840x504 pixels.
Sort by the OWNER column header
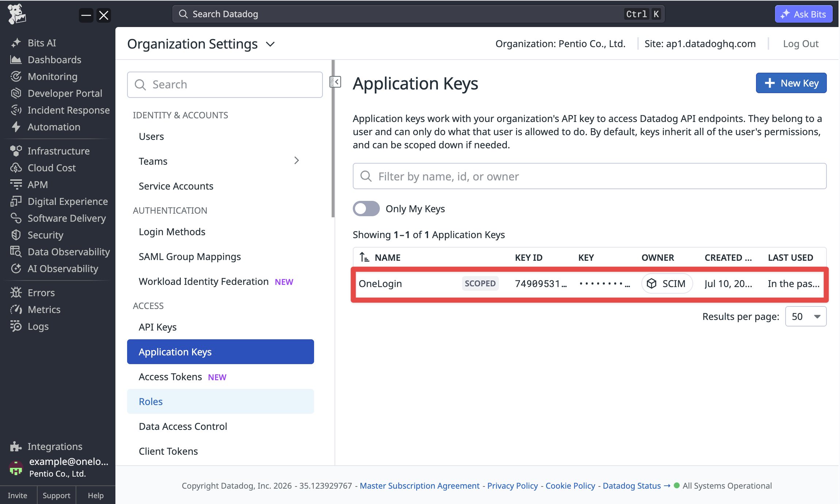(657, 257)
